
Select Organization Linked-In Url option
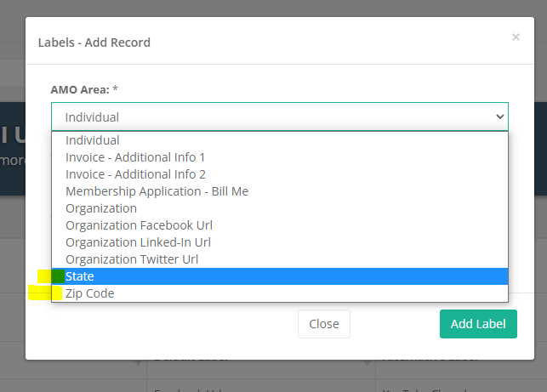coord(138,242)
